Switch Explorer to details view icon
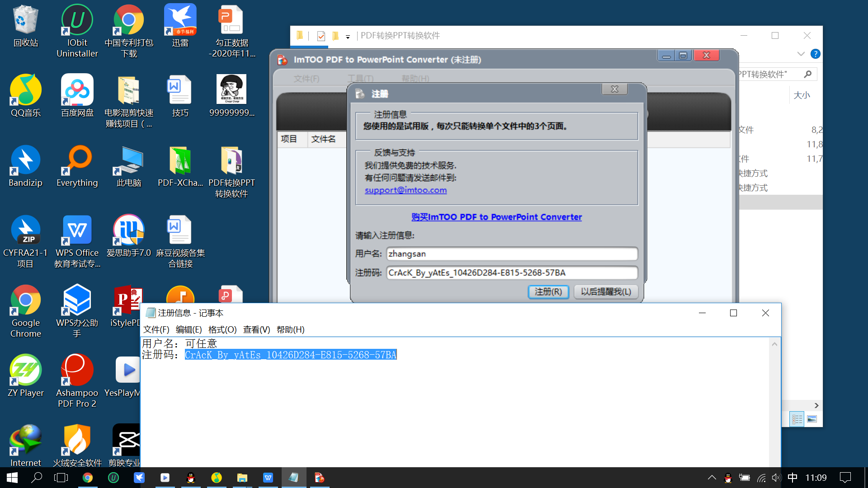Viewport: 868px width, 488px height. click(x=797, y=419)
